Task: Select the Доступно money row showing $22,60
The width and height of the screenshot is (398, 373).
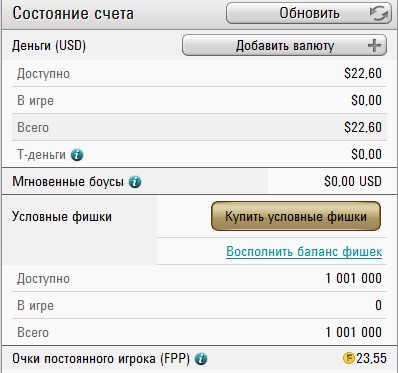Action: tap(199, 73)
